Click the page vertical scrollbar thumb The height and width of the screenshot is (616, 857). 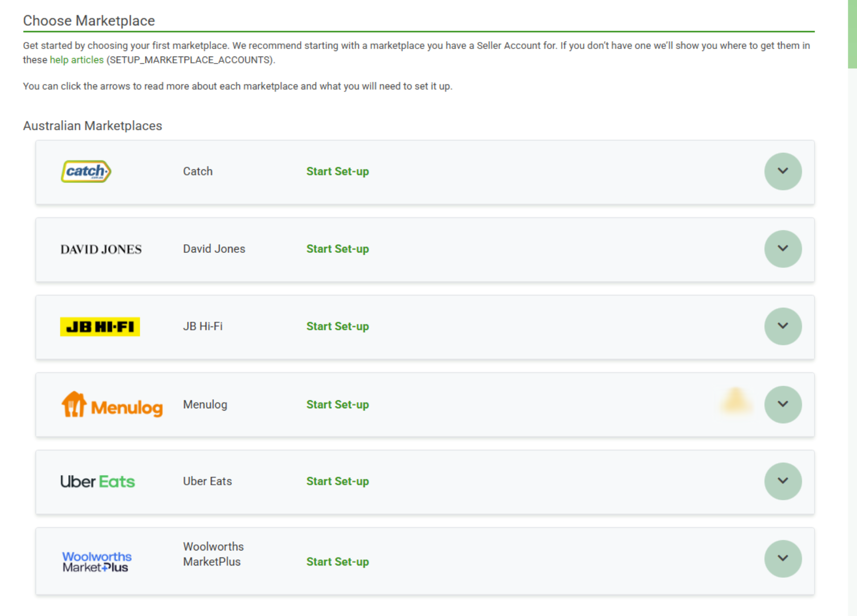tap(852, 34)
